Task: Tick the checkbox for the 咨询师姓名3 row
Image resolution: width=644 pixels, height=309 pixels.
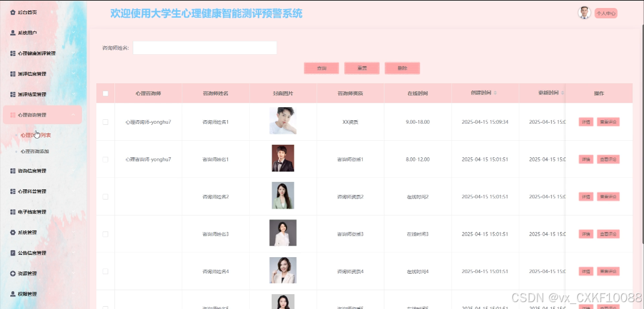Action: [105, 234]
